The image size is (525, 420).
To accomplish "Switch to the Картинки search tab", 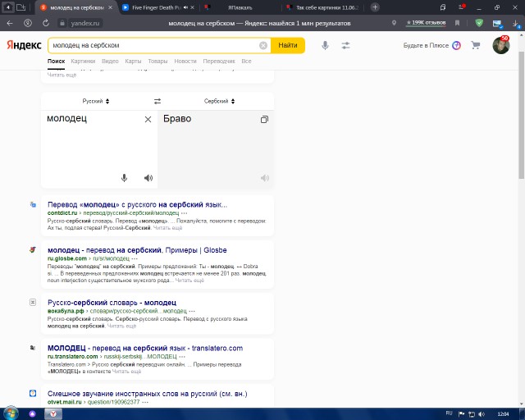I will tap(83, 62).
